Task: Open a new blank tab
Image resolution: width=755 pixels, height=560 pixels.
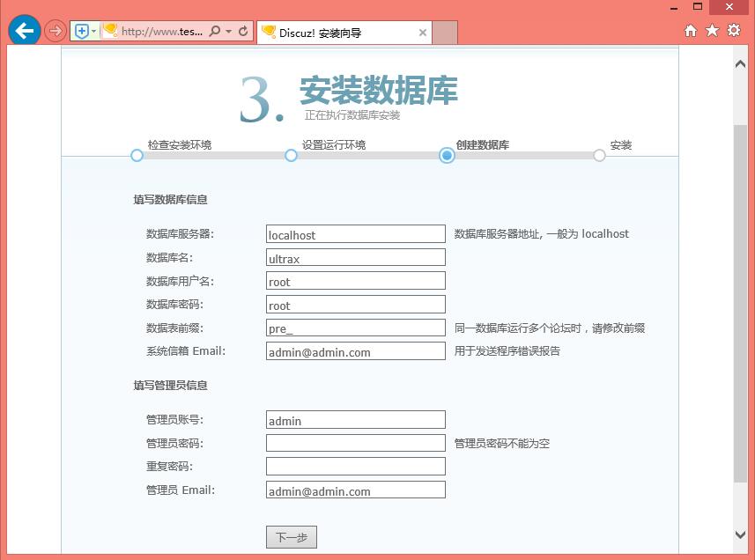Action: coord(444,33)
